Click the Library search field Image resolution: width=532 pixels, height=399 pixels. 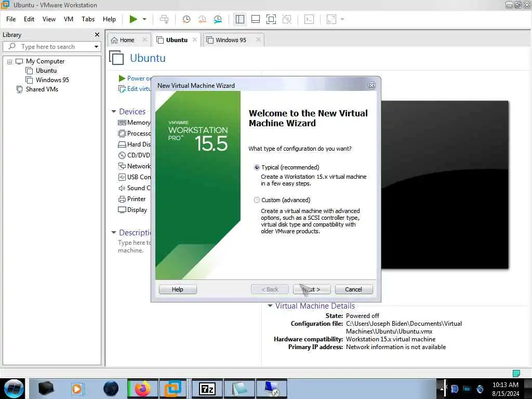coord(51,46)
